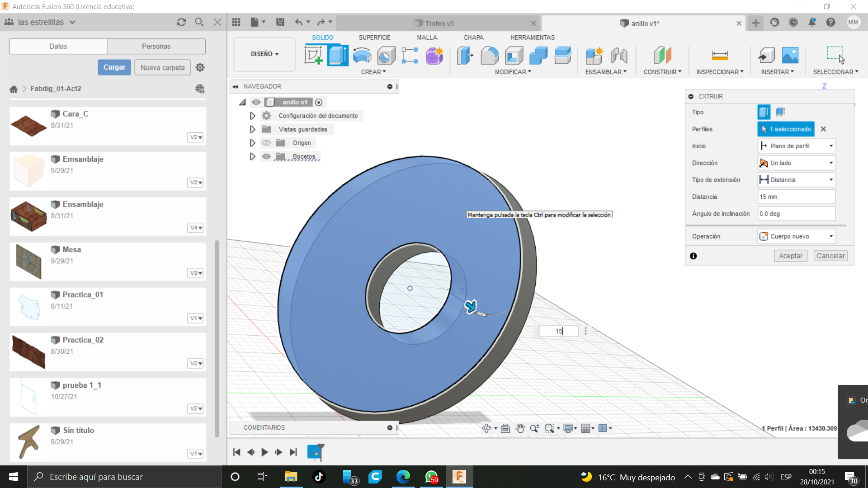The image size is (868, 488).
Task: Toggle visibility of the Origen folder
Action: tap(266, 143)
